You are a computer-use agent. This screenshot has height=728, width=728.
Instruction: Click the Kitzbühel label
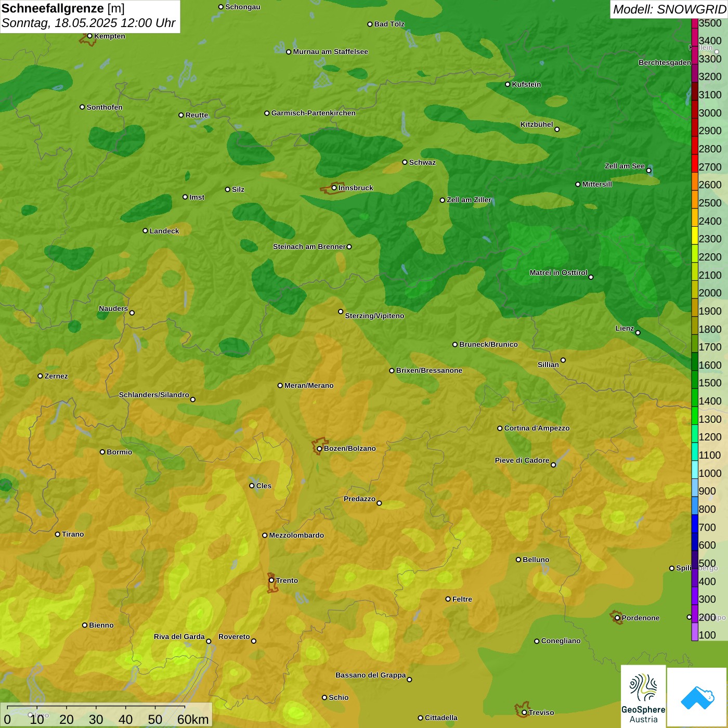[537, 124]
